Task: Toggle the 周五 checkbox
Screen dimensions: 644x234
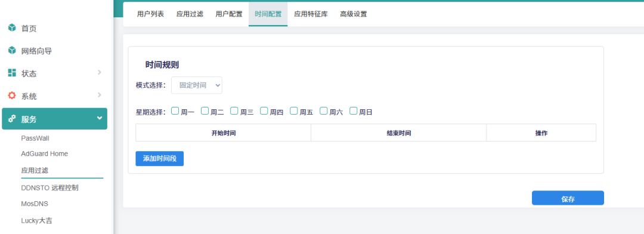Action: [x=293, y=110]
